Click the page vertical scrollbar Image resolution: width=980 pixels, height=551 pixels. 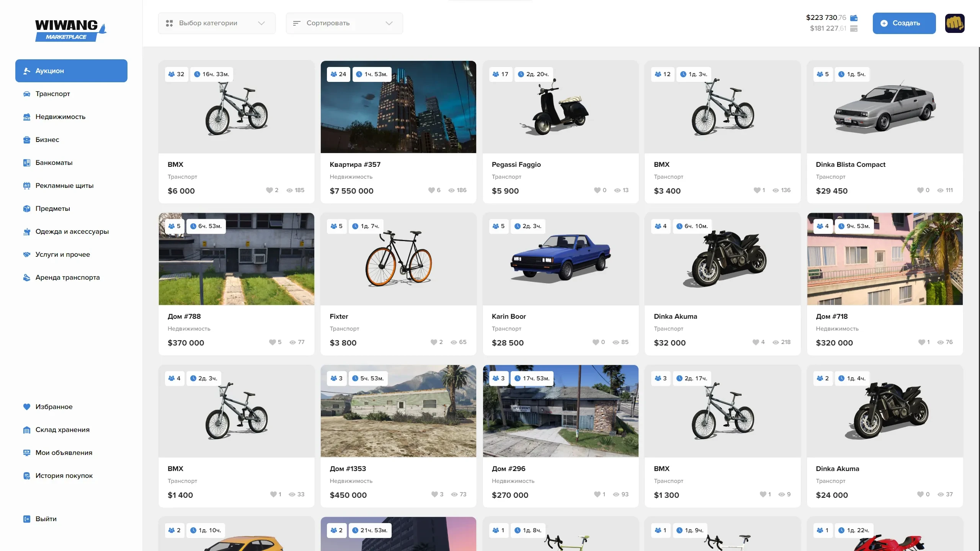pyautogui.click(x=978, y=130)
